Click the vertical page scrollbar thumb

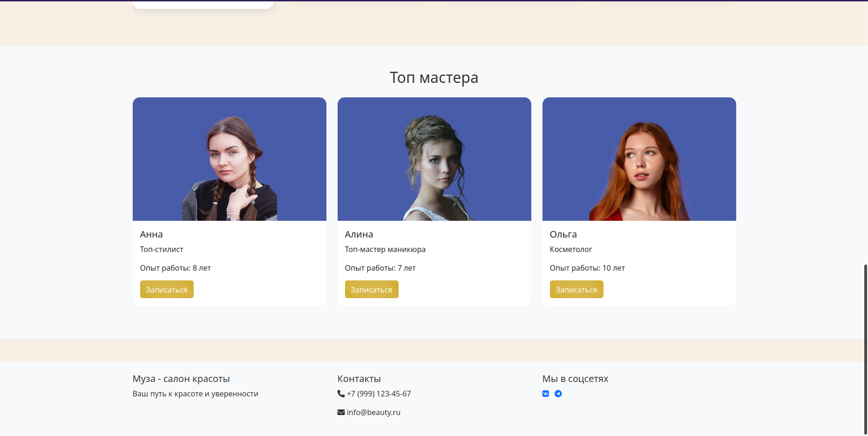pyautogui.click(x=865, y=348)
